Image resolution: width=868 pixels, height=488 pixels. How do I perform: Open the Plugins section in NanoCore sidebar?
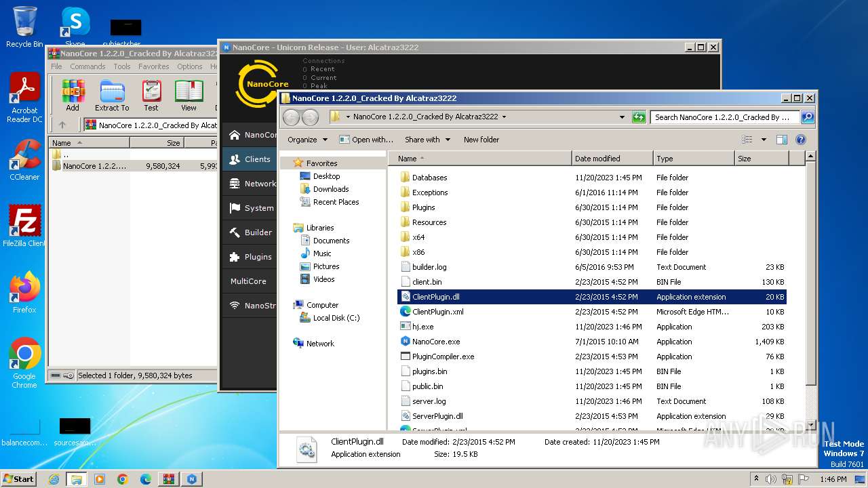[249, 257]
